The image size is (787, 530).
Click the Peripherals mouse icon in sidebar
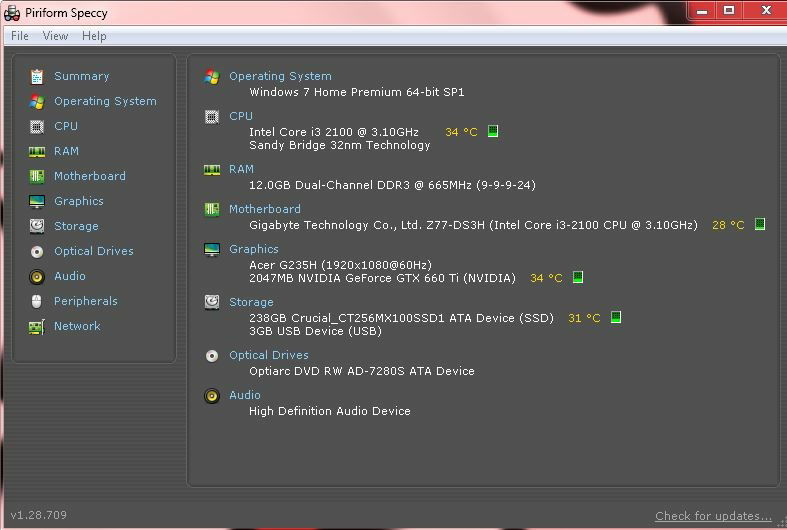pyautogui.click(x=37, y=301)
